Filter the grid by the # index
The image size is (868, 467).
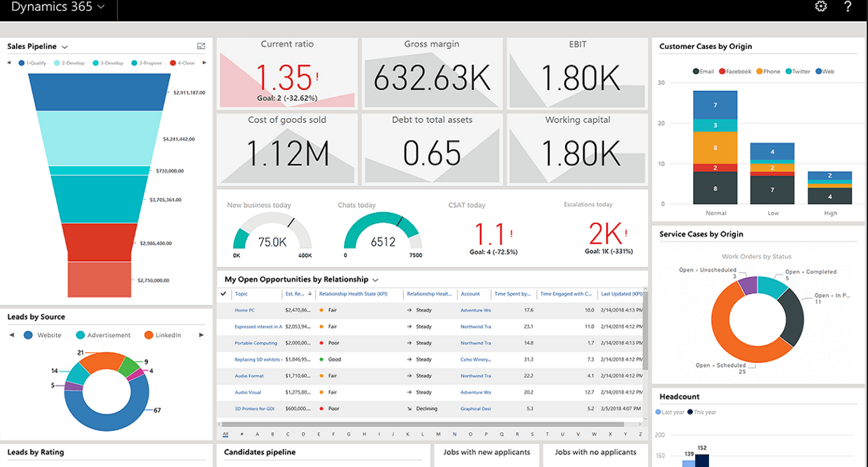(241, 434)
